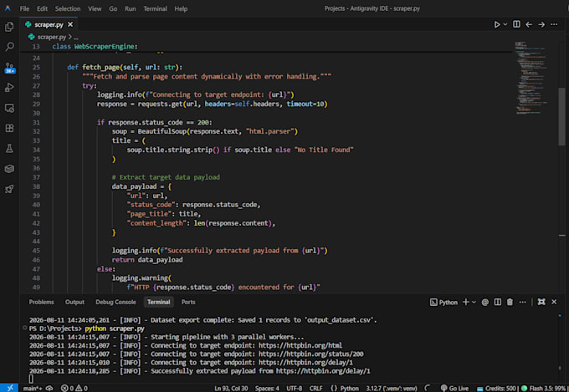Change end of line sequence CRLF
This screenshot has height=392, width=569.
pyautogui.click(x=315, y=388)
